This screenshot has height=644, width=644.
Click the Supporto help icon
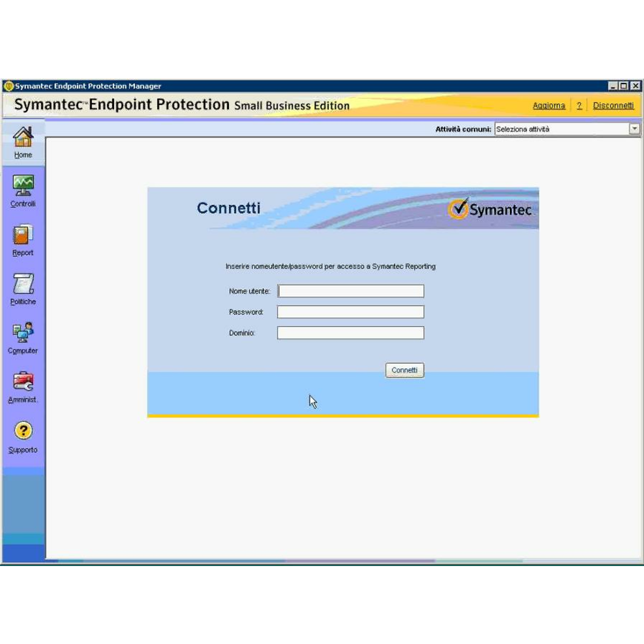click(23, 431)
